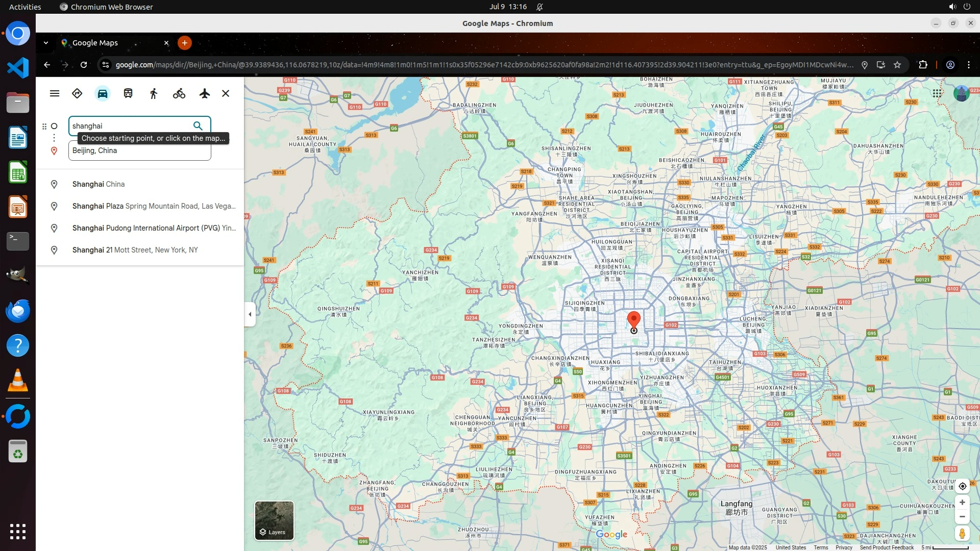Select the Best travel modes icon
The width and height of the screenshot is (980, 551).
coord(77,93)
